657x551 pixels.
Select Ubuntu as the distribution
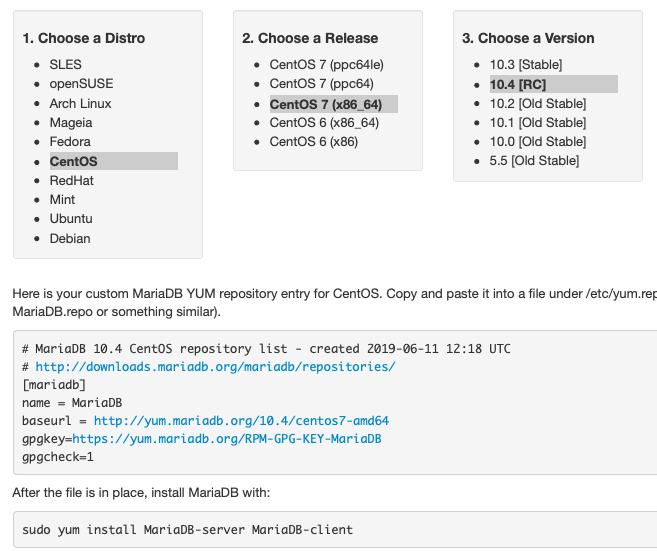click(71, 219)
